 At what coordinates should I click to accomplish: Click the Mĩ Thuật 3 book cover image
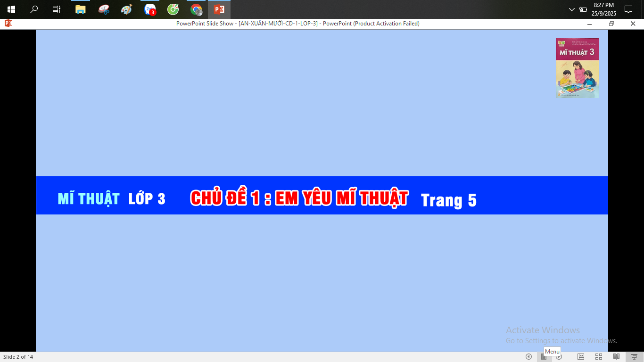tap(577, 68)
